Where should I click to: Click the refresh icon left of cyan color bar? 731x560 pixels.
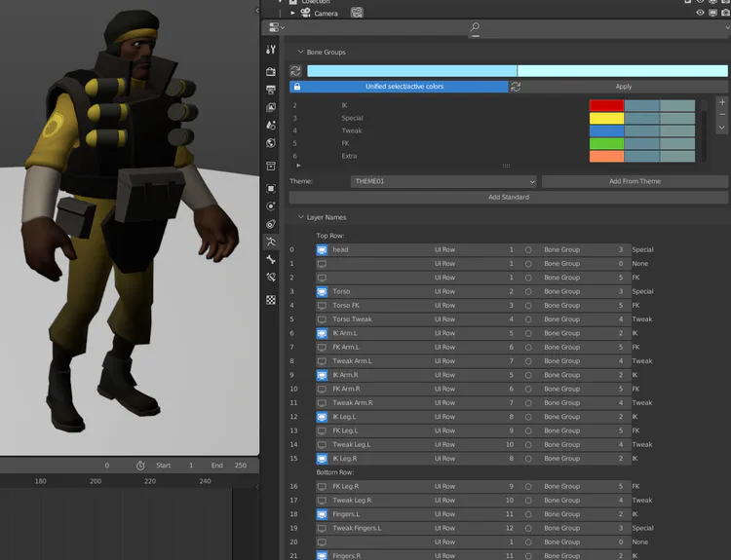295,71
